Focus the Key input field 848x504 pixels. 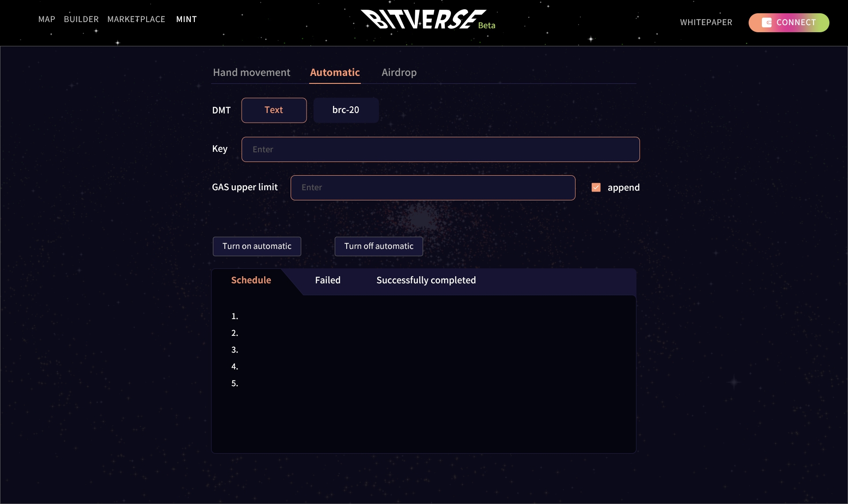440,150
